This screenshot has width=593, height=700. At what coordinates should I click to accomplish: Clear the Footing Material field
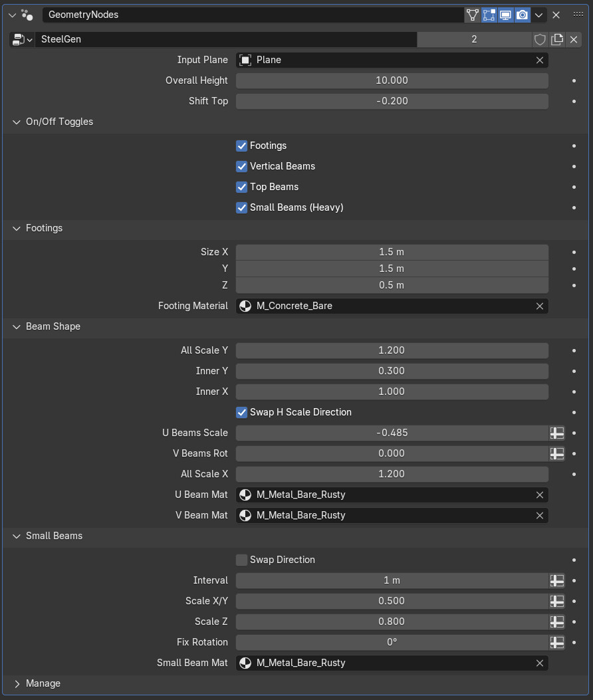coord(540,306)
